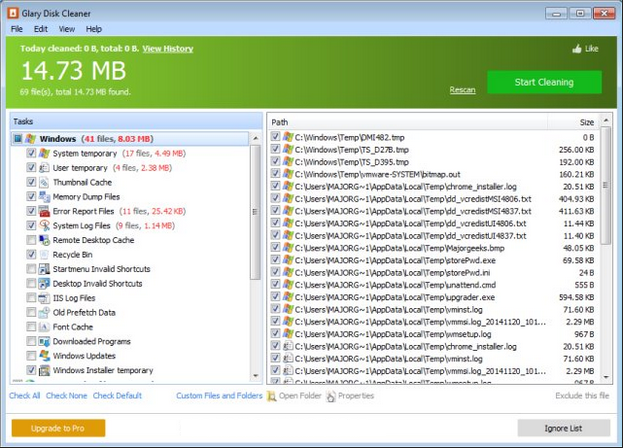Image resolution: width=623 pixels, height=448 pixels.
Task: Click the Recycle Bin task icon
Action: coord(44,255)
